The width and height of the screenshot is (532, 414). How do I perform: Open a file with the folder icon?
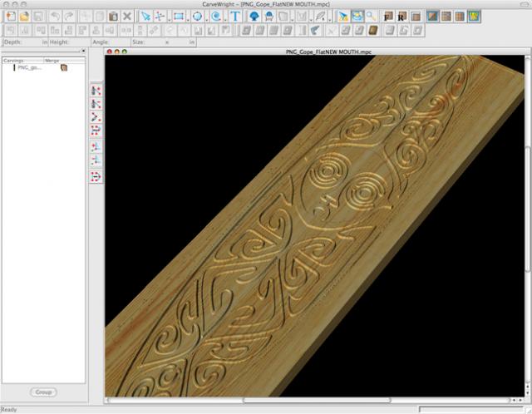point(24,16)
